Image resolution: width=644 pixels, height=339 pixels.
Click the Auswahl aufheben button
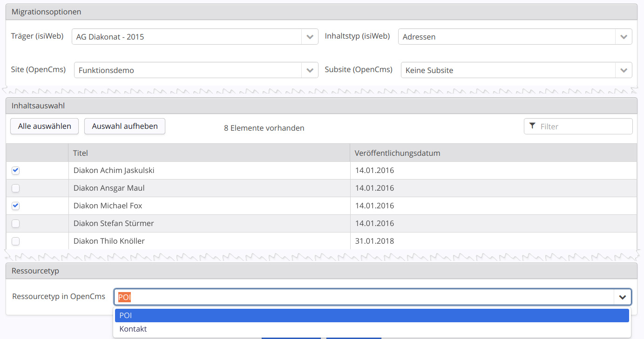tap(125, 126)
